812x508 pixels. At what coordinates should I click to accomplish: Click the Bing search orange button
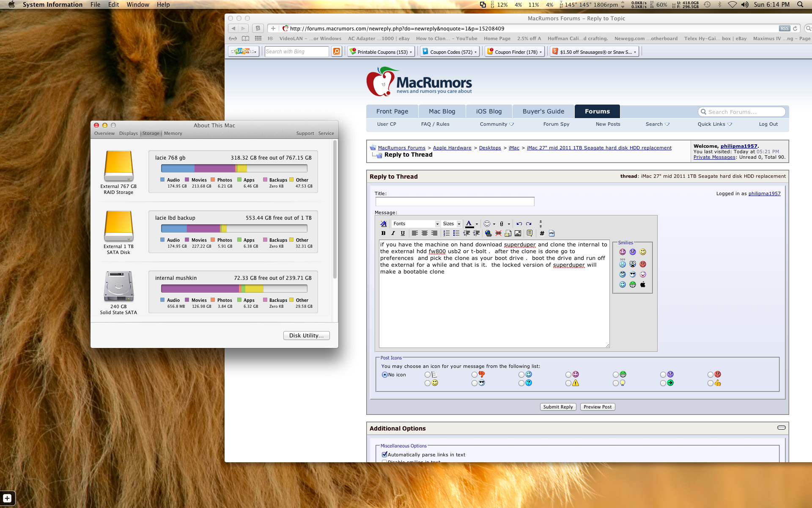337,52
